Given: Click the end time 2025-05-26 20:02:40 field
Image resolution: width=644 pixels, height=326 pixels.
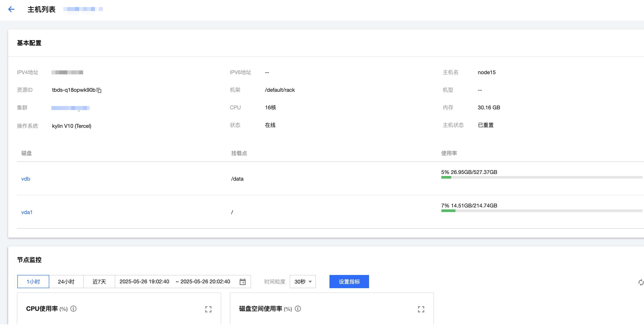Looking at the screenshot, I should click(x=205, y=282).
